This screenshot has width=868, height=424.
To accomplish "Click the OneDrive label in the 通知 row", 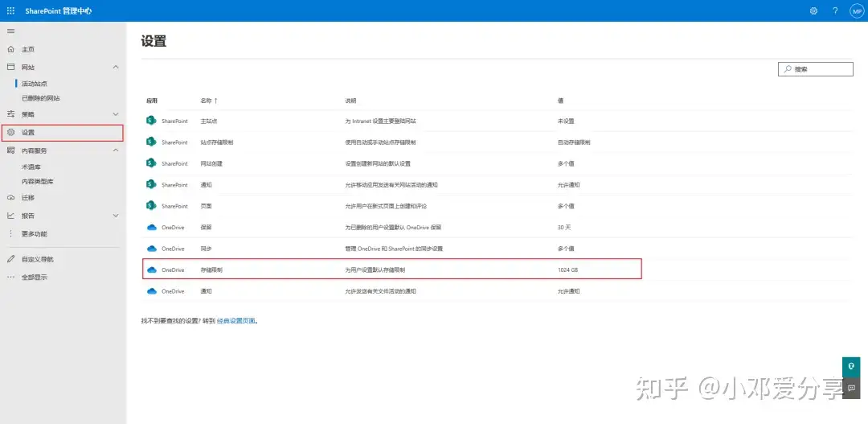I will pos(173,291).
